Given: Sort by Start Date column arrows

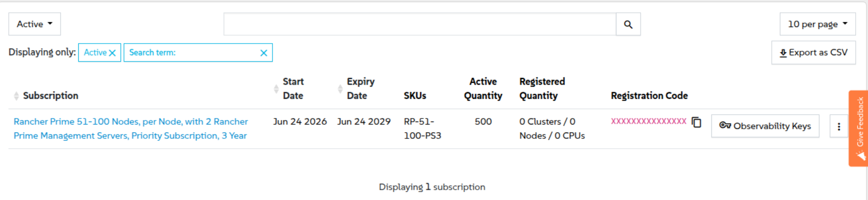Looking at the screenshot, I should [276, 89].
